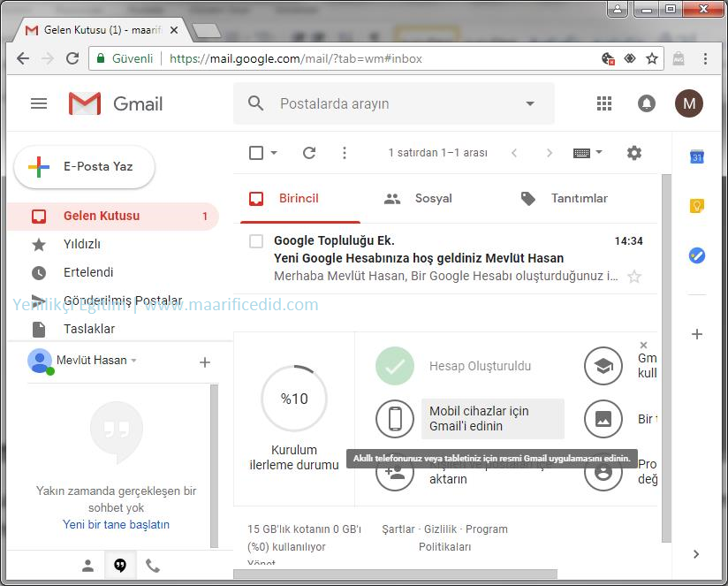728x586 pixels.
Task: Click the Postalarda arayın search field
Action: (x=394, y=103)
